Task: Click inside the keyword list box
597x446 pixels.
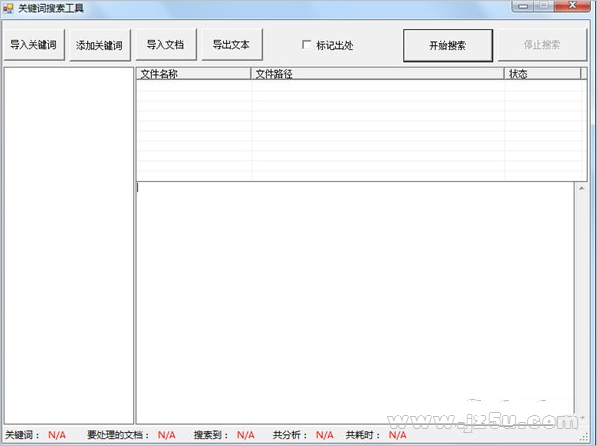Action: (69, 245)
